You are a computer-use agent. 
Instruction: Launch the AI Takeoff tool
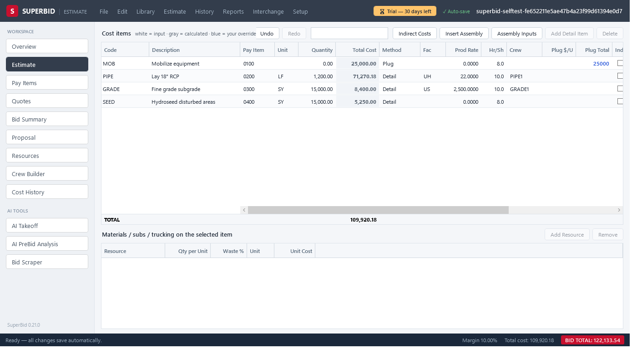[x=47, y=226]
